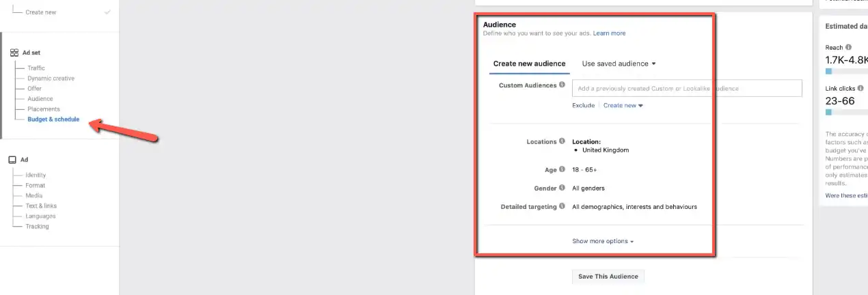This screenshot has width=868, height=295.
Task: Click the Ad set grid icon
Action: tap(14, 53)
